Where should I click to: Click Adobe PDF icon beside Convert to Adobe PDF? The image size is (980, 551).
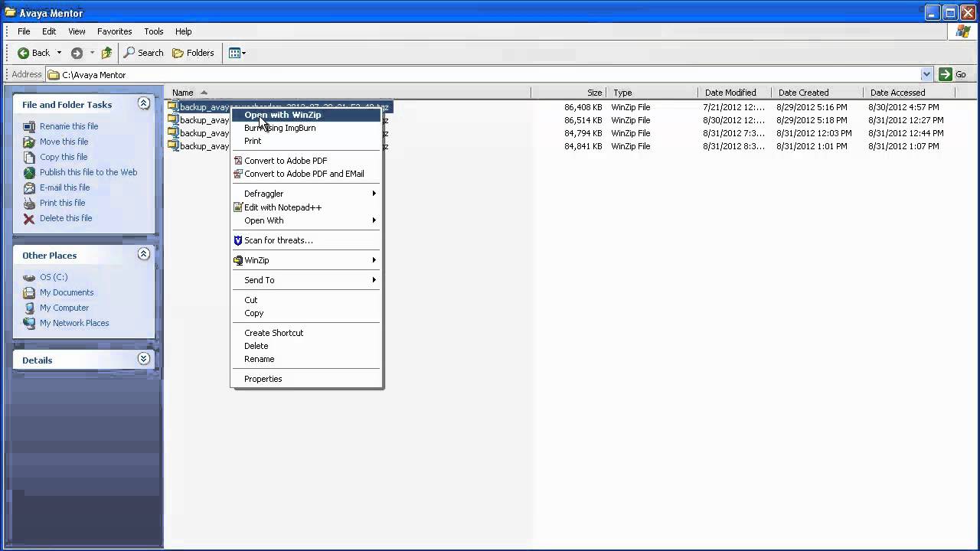[x=238, y=161]
